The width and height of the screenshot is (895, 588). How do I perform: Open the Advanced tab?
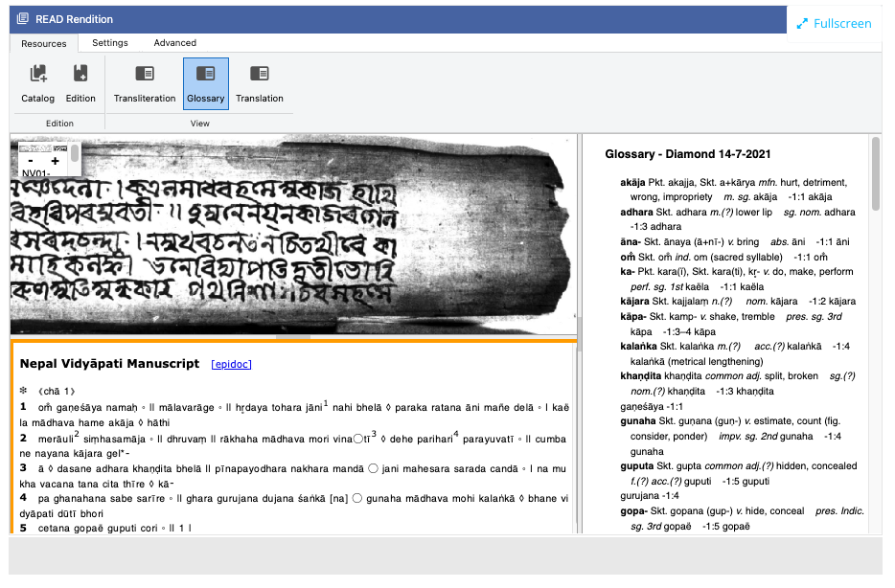(175, 43)
